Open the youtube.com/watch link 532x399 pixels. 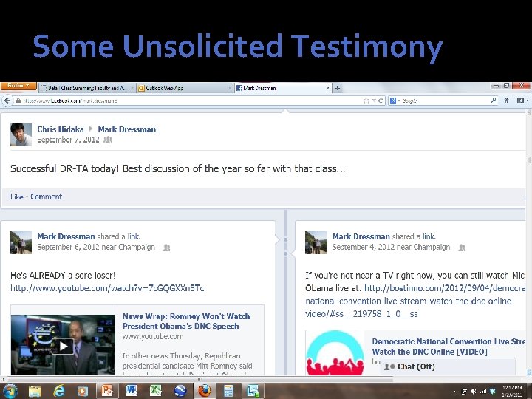[107, 288]
